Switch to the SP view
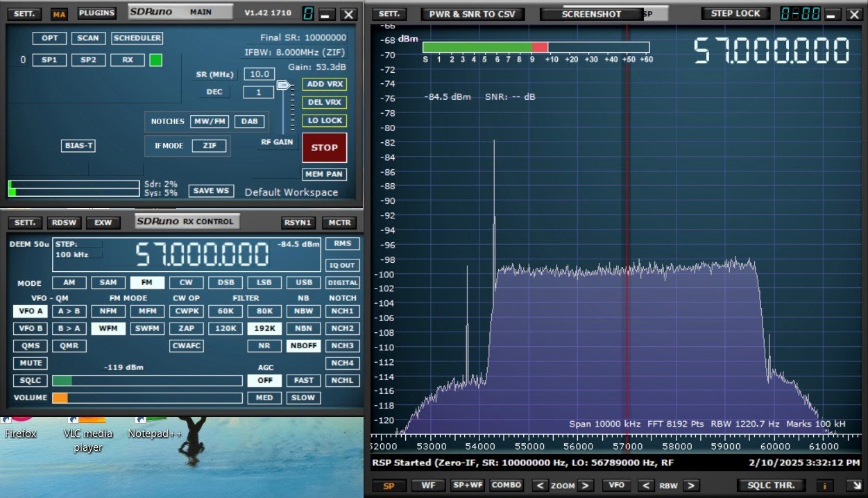 click(x=389, y=486)
